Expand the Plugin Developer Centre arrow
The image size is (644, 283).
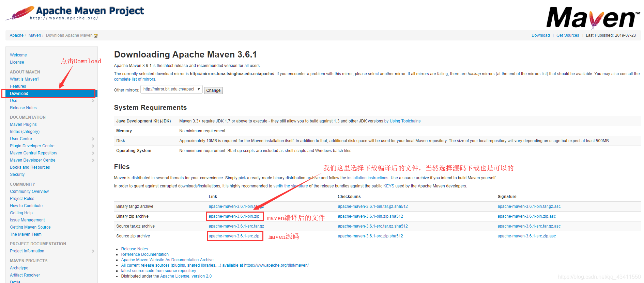[93, 146]
